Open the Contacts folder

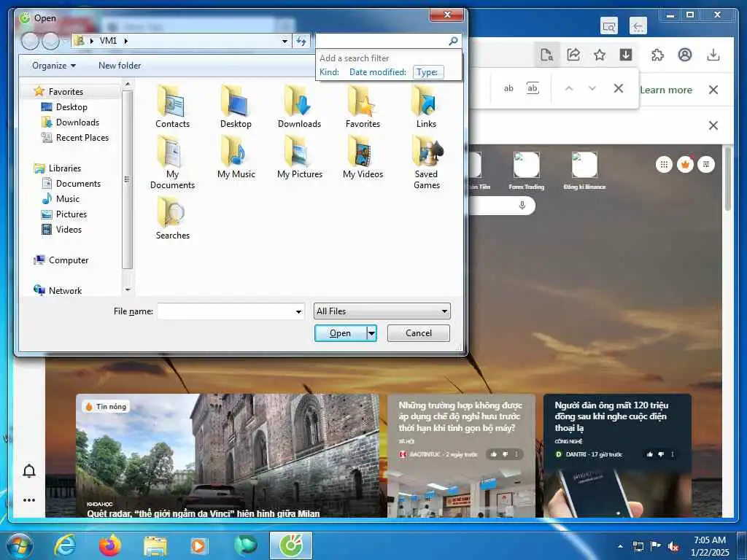[172, 106]
